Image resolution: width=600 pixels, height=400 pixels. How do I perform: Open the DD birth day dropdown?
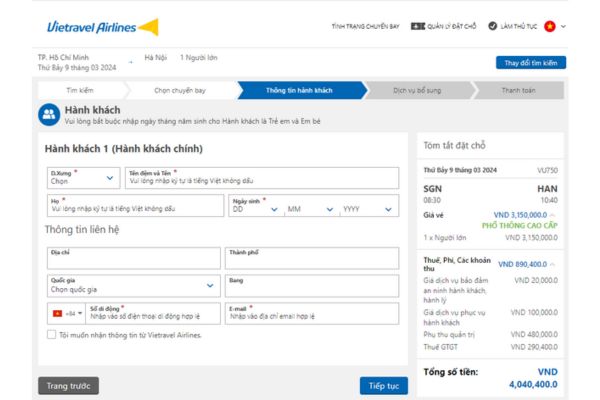pos(253,209)
